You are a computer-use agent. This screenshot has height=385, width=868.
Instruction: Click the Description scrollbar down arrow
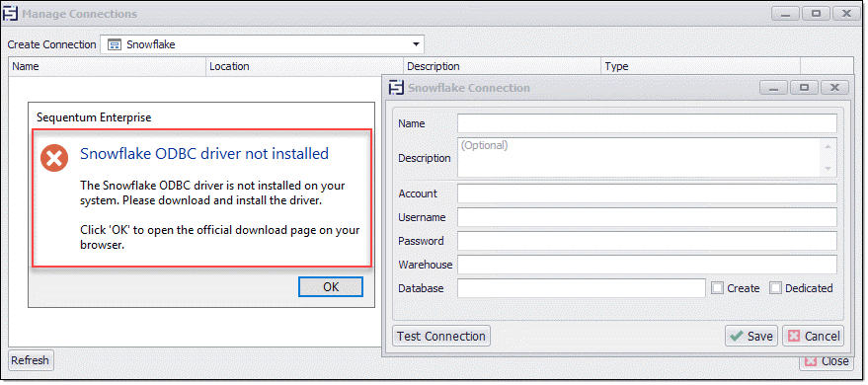[x=829, y=169]
